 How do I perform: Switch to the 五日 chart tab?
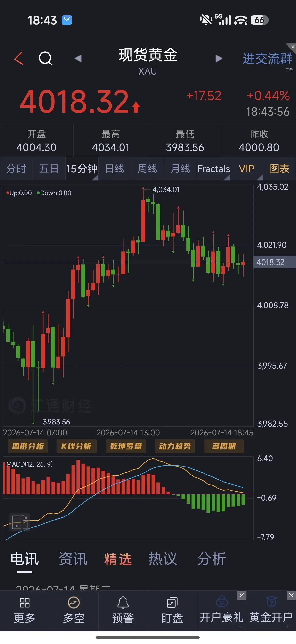point(49,169)
